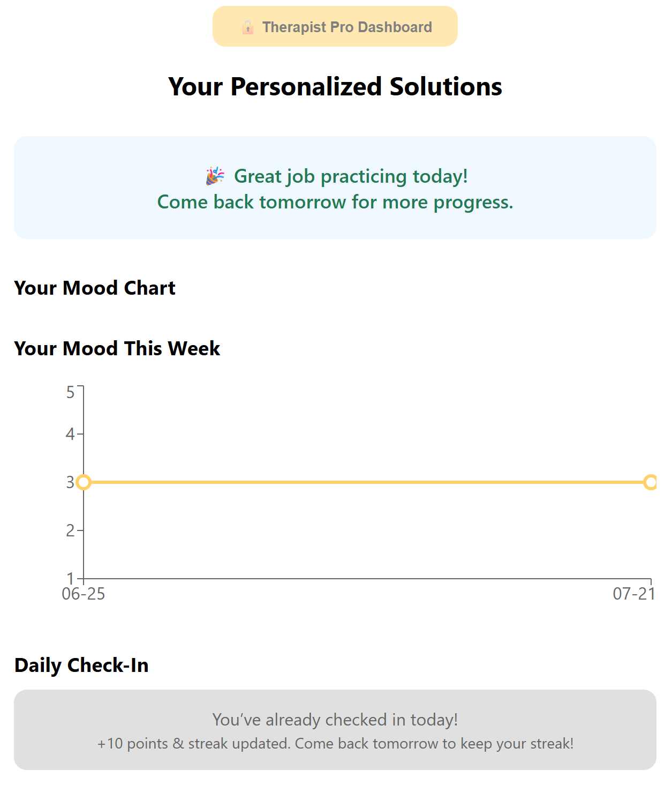The image size is (672, 785).
Task: Open the Therapist Pro Dashboard button
Action: click(x=335, y=26)
